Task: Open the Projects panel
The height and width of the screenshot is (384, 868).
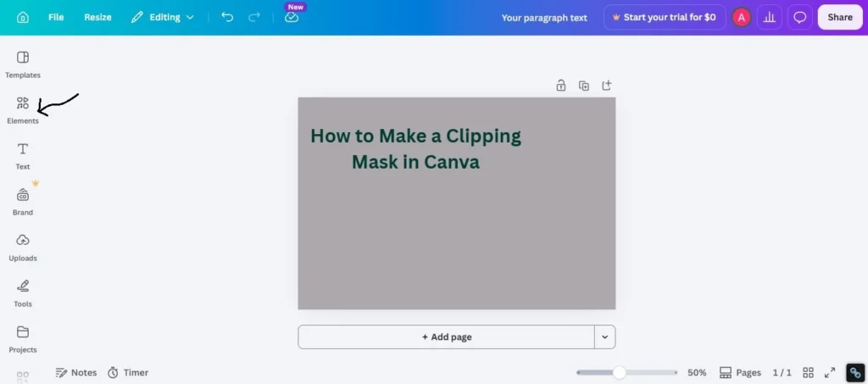Action: pyautogui.click(x=23, y=339)
